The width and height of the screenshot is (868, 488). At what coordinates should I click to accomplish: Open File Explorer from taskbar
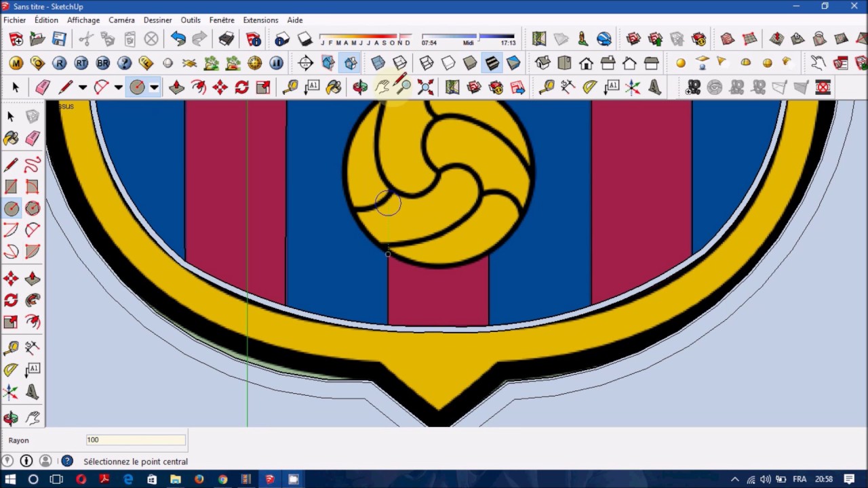click(176, 479)
